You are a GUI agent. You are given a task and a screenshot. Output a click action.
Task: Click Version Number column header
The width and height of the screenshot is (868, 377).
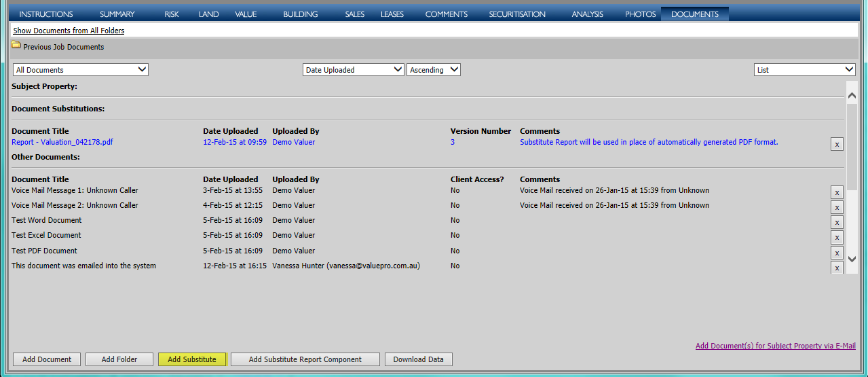click(x=481, y=131)
